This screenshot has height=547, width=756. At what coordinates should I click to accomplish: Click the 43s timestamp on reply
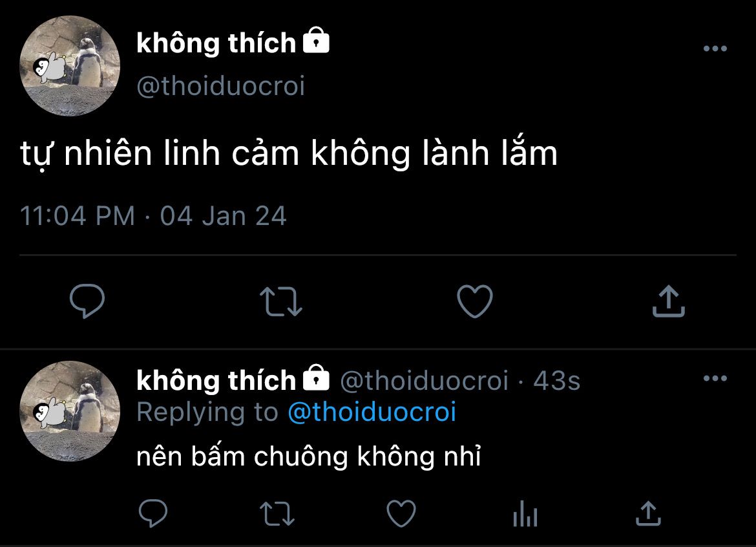(557, 381)
